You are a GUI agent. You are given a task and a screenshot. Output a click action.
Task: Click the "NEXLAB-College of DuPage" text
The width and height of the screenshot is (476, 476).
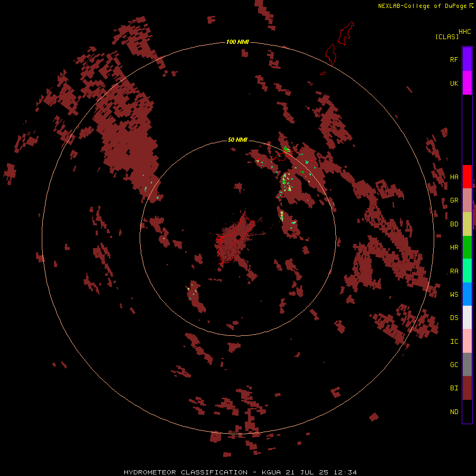click(x=422, y=6)
